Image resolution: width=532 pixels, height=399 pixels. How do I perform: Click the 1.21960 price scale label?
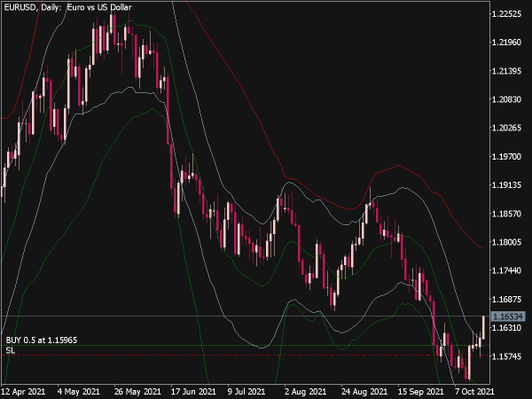[506, 43]
